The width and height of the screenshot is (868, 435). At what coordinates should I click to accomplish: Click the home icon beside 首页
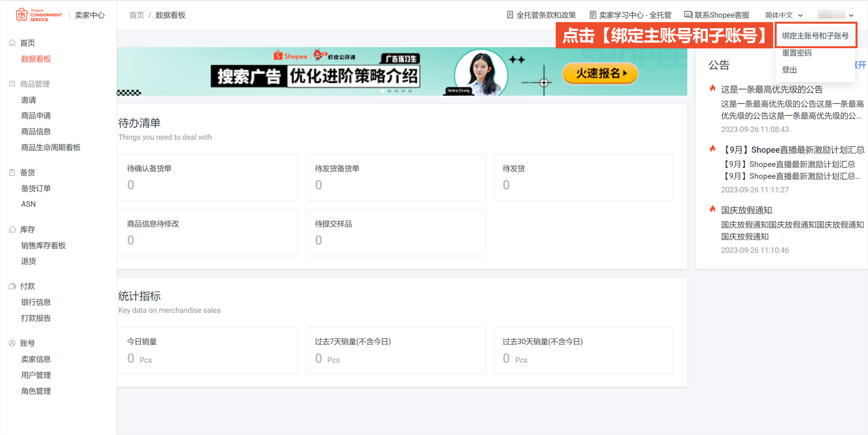[12, 43]
